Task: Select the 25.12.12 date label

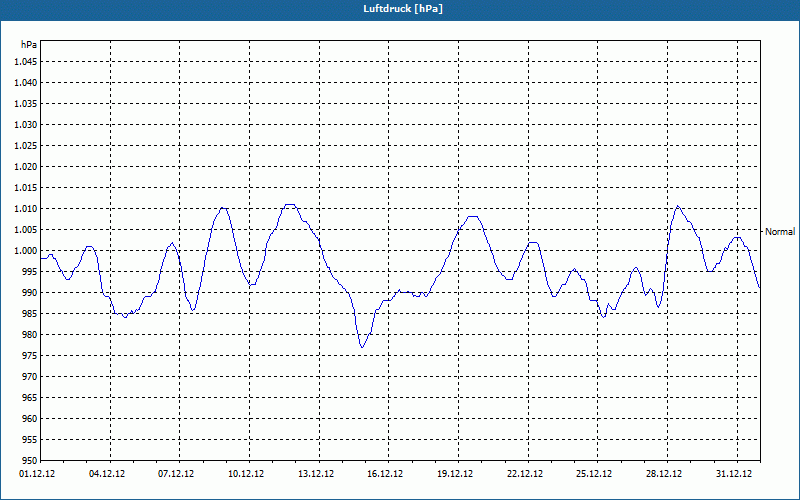Action: pos(594,474)
